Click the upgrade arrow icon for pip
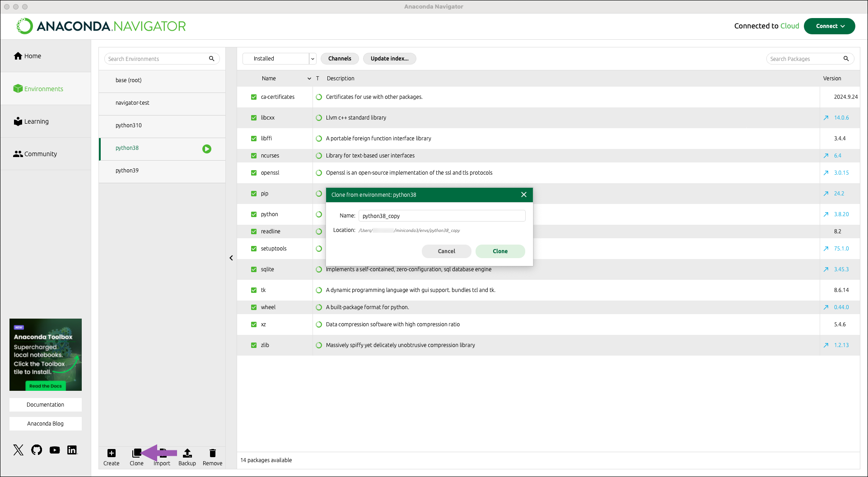868x477 pixels. click(826, 194)
